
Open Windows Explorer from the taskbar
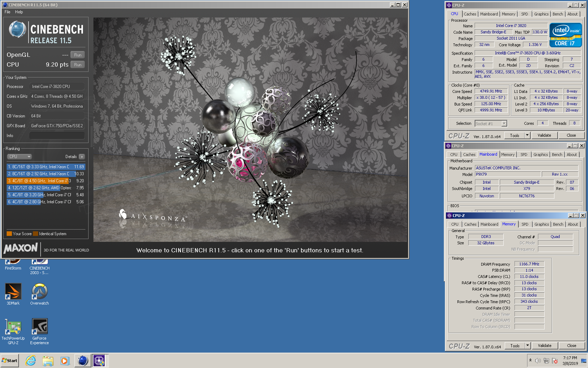point(48,361)
